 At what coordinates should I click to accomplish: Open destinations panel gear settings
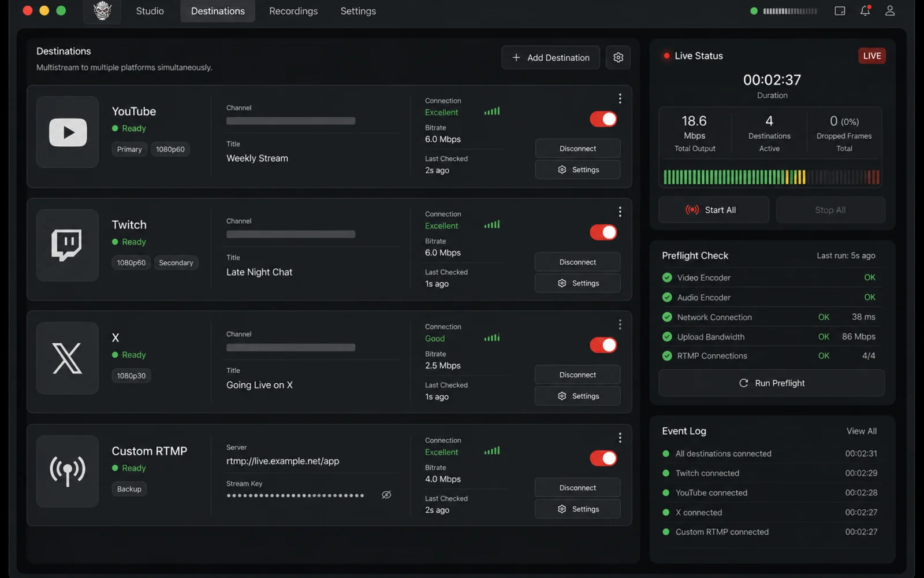(x=618, y=58)
